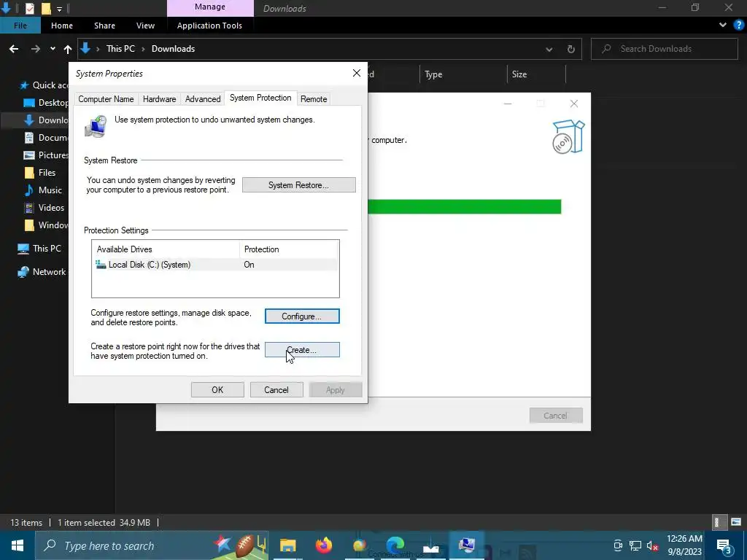Click This PC in the address bar
The height and width of the screenshot is (560, 747).
point(120,49)
